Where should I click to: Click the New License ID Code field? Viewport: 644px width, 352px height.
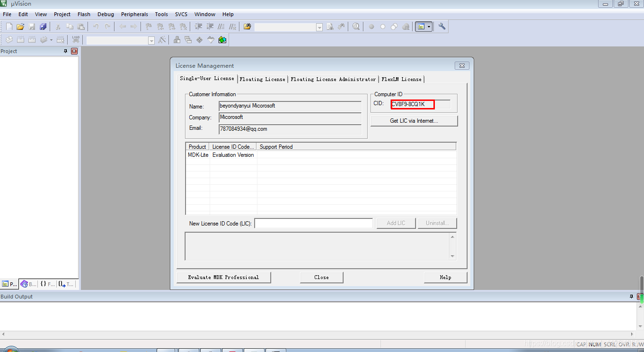(x=314, y=223)
